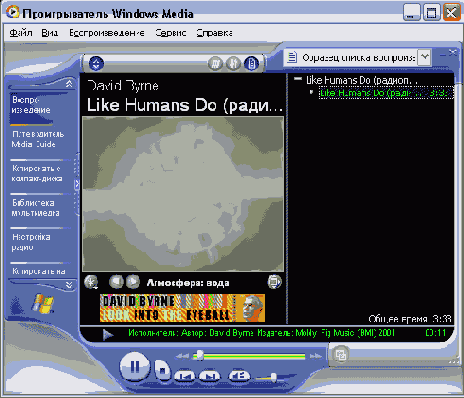Open the Файл menu
Screen dimensions: 464x398
coord(21,33)
